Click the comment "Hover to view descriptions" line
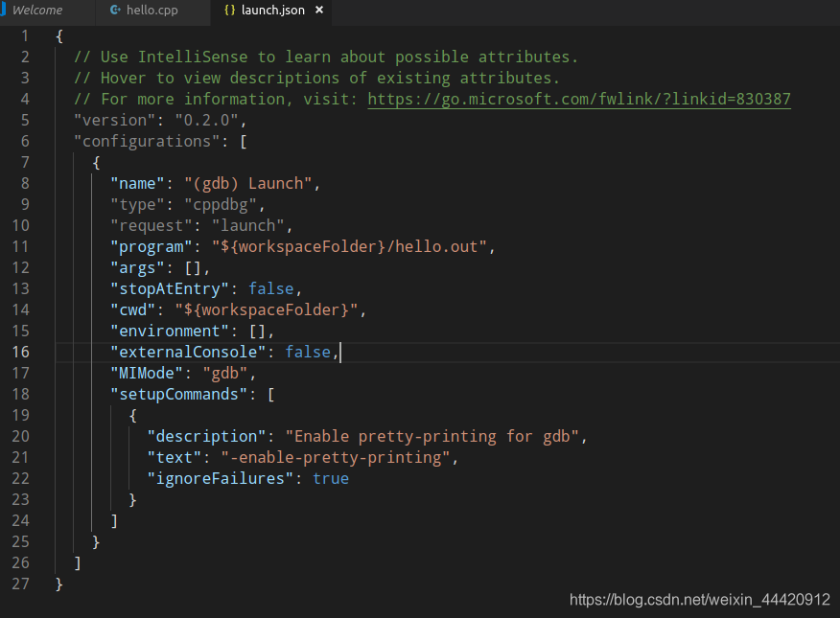Image resolution: width=840 pixels, height=618 pixels. (x=316, y=79)
